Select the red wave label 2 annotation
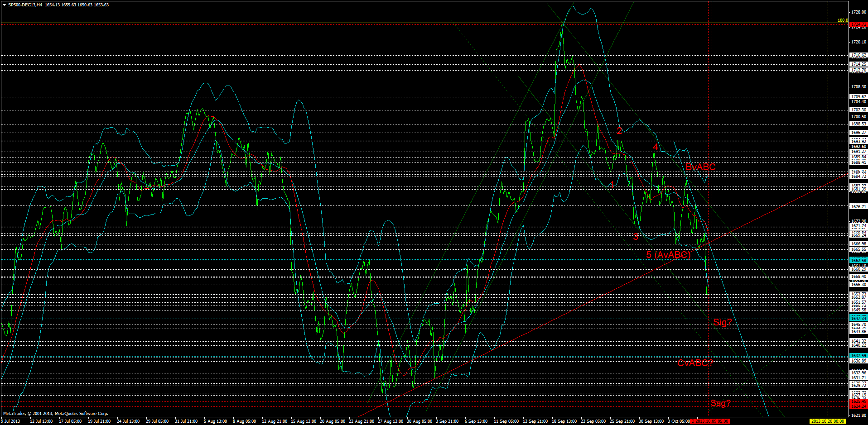 click(619, 130)
